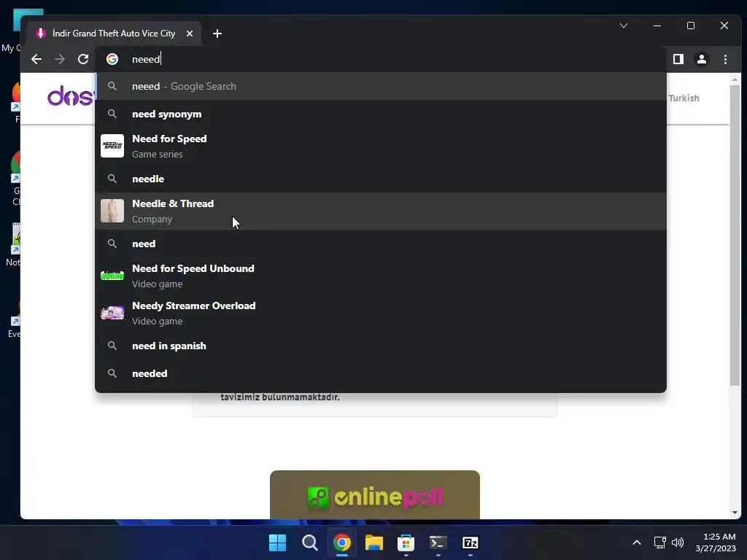
Task: Click the Need for Speed Unbound thumbnail
Action: coord(112,275)
